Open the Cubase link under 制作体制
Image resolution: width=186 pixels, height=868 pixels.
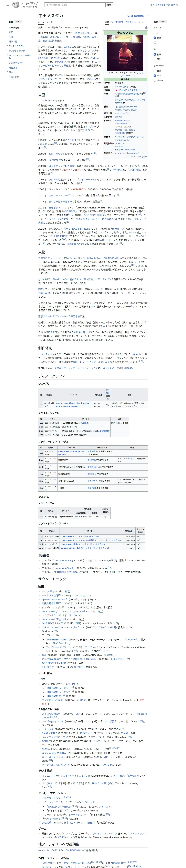128,368
